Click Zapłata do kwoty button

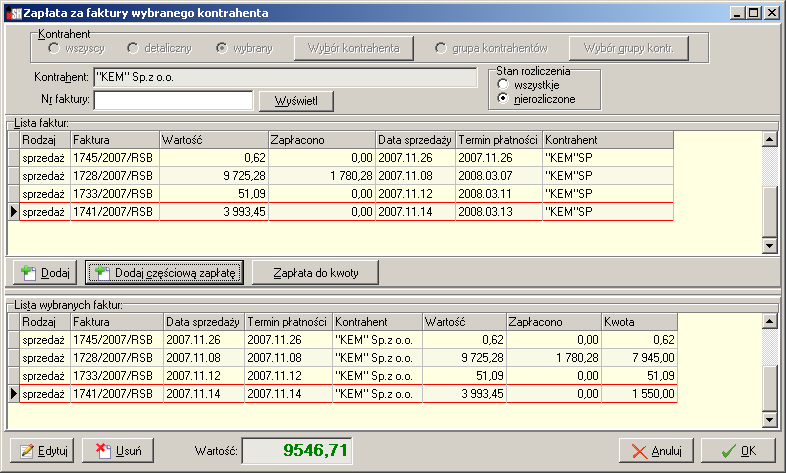click(315, 273)
